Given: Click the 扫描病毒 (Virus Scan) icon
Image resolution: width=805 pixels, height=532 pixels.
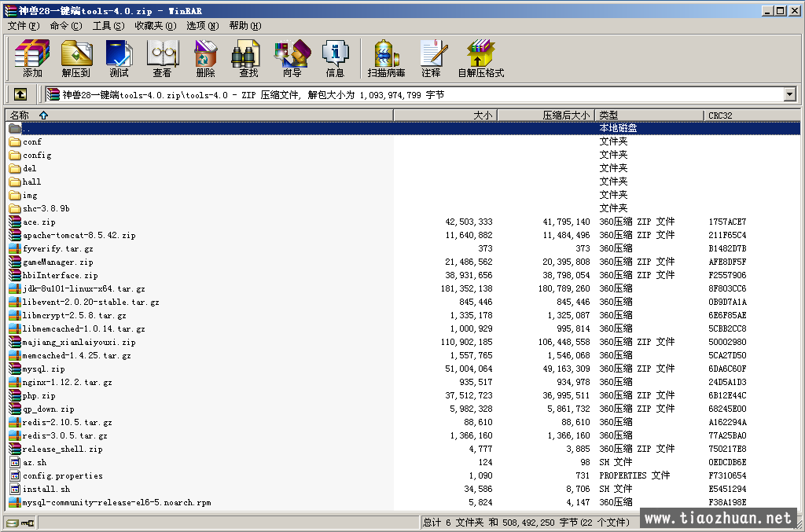Looking at the screenshot, I should (387, 58).
